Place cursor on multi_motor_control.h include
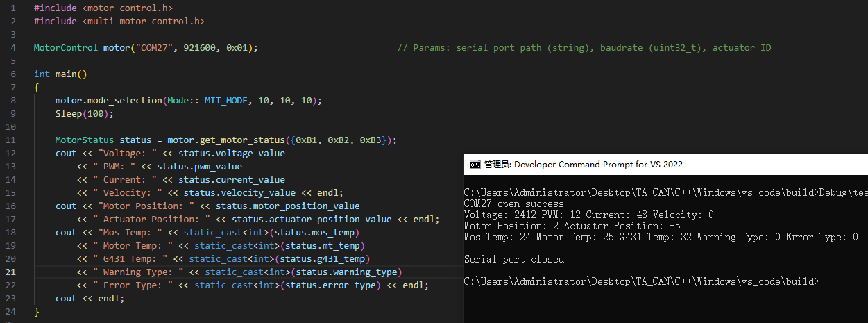Image resolution: width=868 pixels, height=323 pixels. click(119, 21)
